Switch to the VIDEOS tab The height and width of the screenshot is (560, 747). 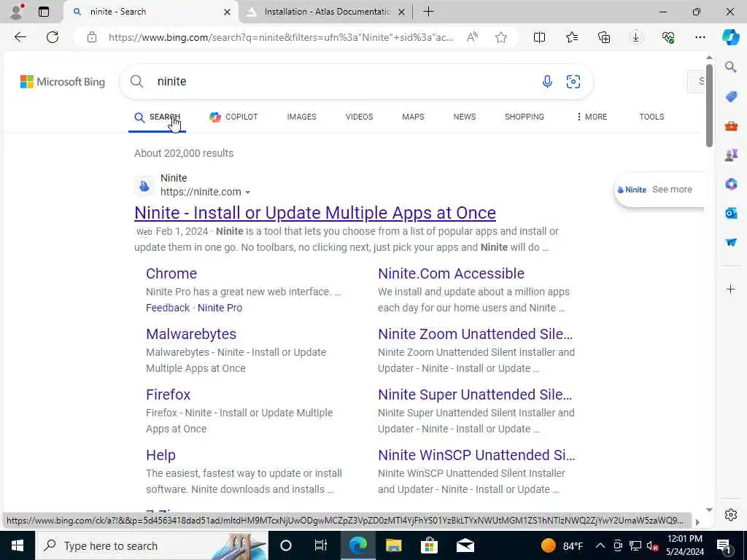pyautogui.click(x=359, y=117)
